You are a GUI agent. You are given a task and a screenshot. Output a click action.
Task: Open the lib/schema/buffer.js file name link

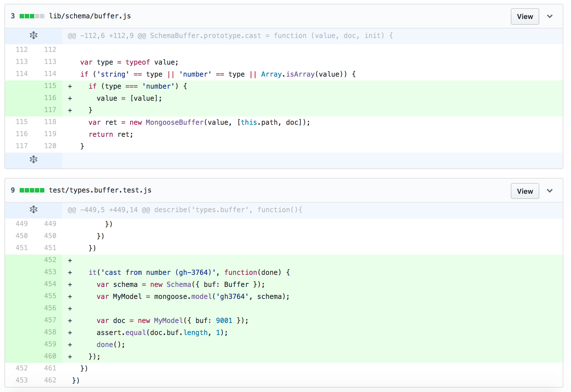[90, 16]
